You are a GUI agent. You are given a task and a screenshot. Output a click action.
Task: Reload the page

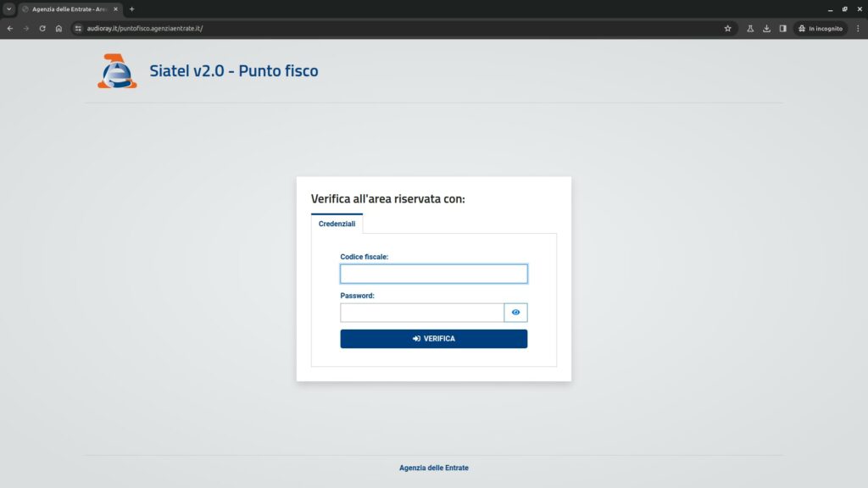pyautogui.click(x=42, y=28)
